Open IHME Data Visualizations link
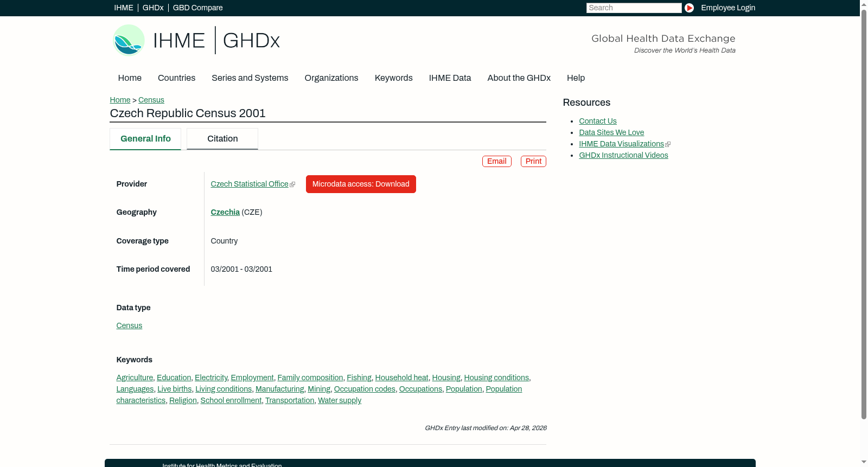 (622, 144)
